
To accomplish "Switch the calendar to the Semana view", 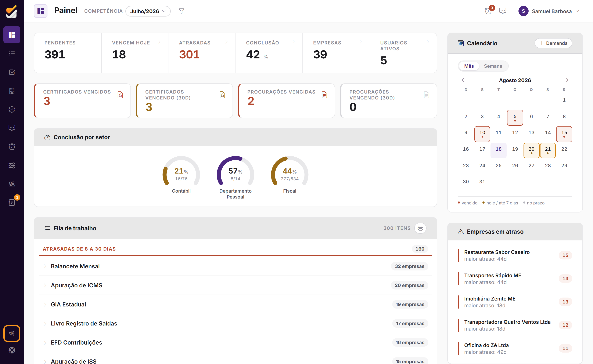I will click(x=493, y=66).
